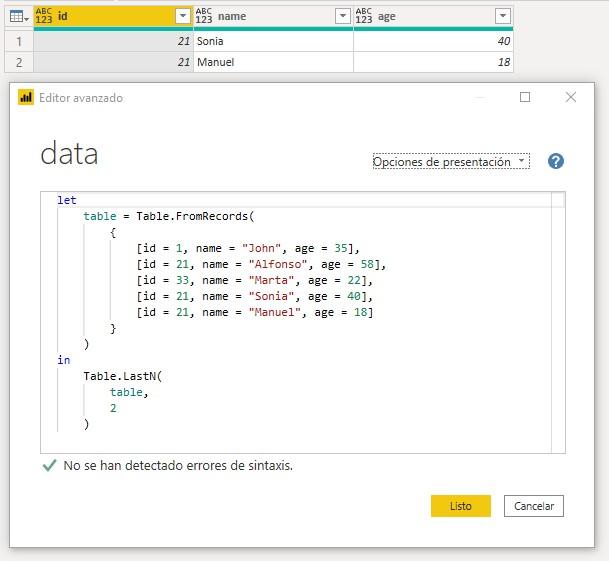Expand the name column filter dropdown
The width and height of the screenshot is (609, 561).
(342, 16)
